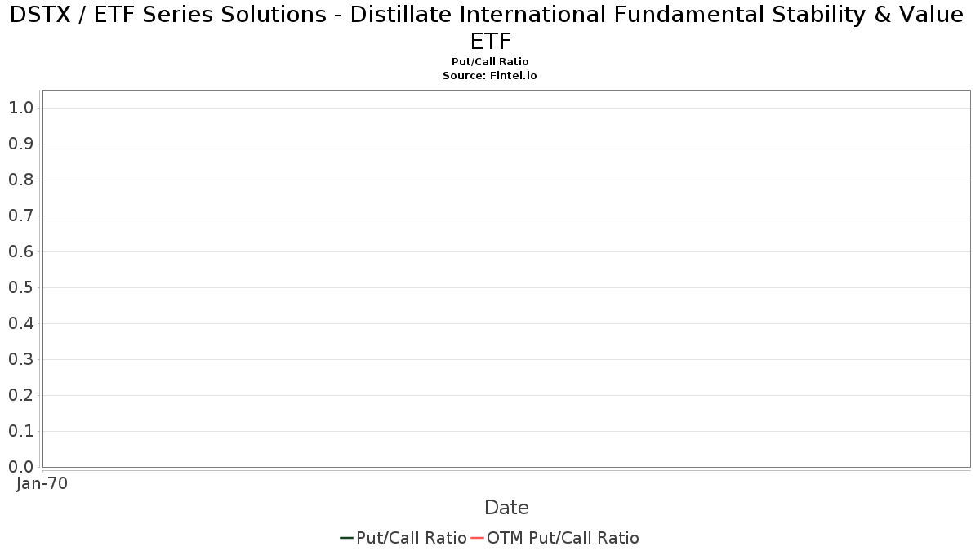The width and height of the screenshot is (980, 551).
Task: Click the 0.7 y-axis tick label
Action: [x=20, y=216]
